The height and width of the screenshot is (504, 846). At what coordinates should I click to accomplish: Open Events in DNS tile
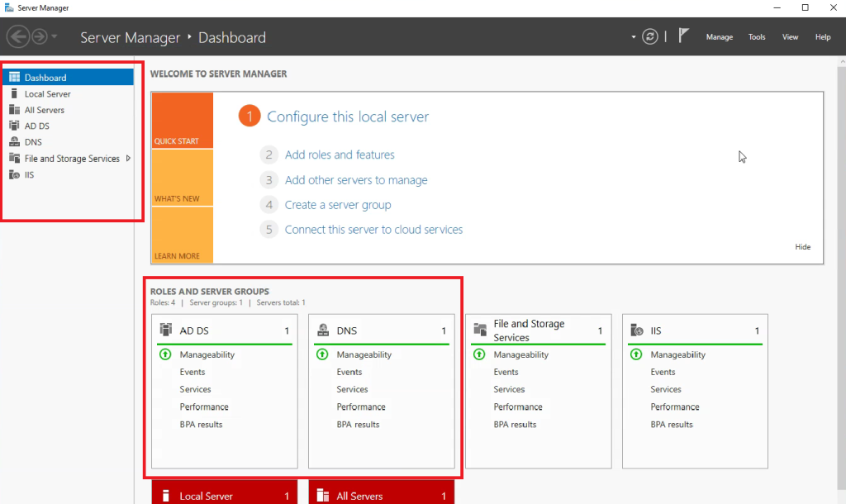tap(349, 372)
